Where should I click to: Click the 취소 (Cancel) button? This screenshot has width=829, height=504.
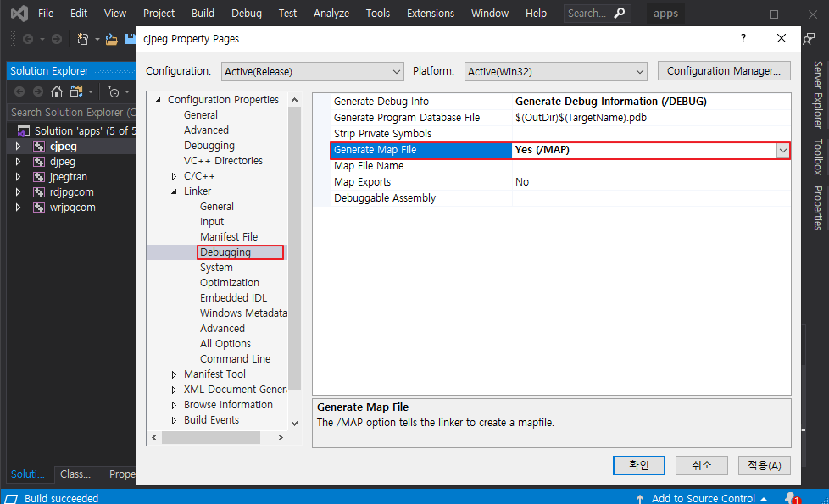coord(702,465)
